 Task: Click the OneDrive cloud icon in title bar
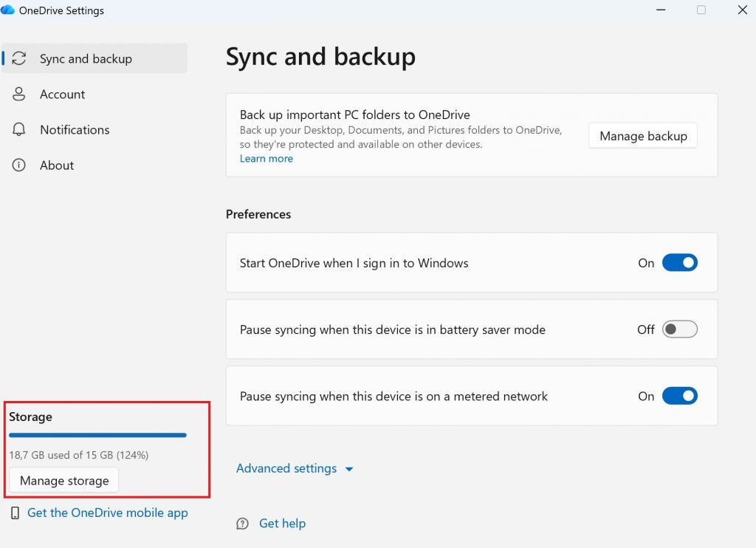(7, 10)
